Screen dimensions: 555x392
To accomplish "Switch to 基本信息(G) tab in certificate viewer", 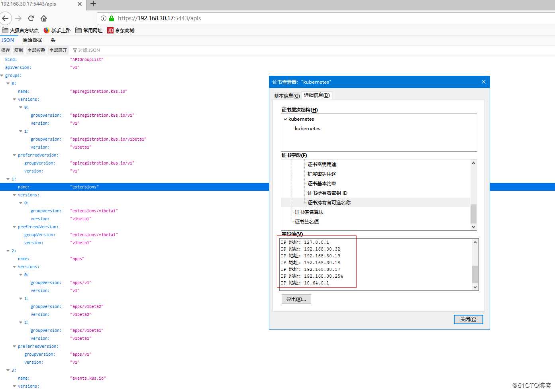I will tap(287, 96).
